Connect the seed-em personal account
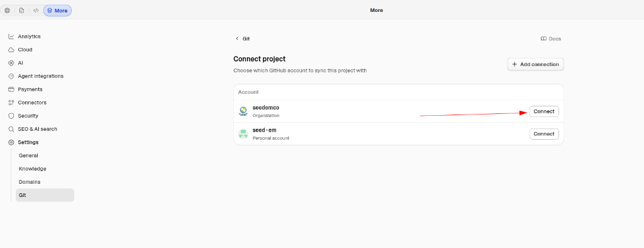Viewport: 644px width, 248px height. [544, 133]
